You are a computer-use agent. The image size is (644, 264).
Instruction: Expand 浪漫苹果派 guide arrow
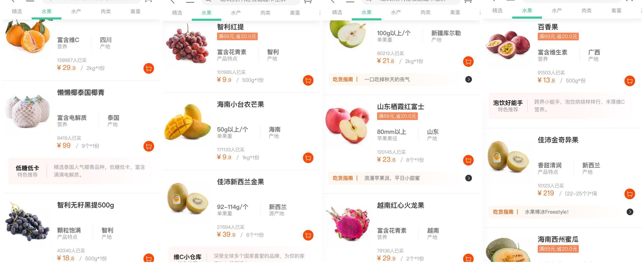pyautogui.click(x=468, y=178)
